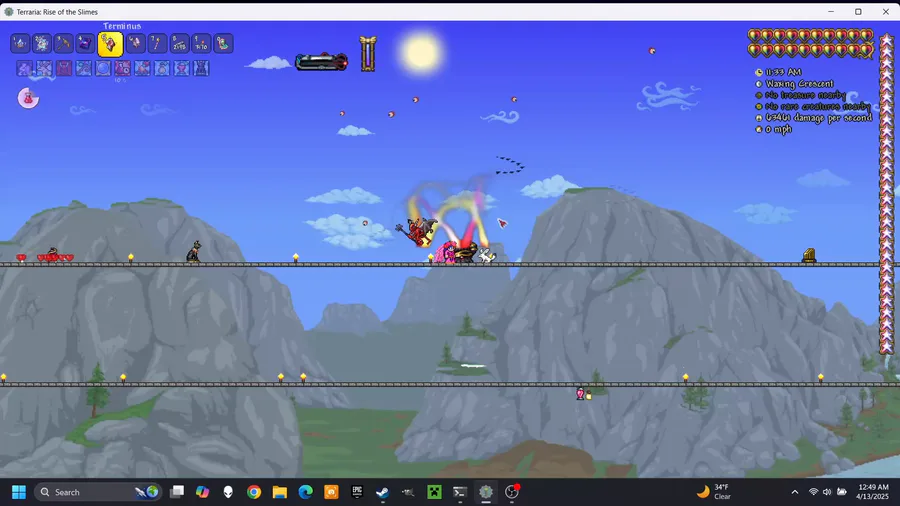Open Wi-Fi settings in system tray
Viewport: 900px width, 506px height.
click(x=813, y=492)
